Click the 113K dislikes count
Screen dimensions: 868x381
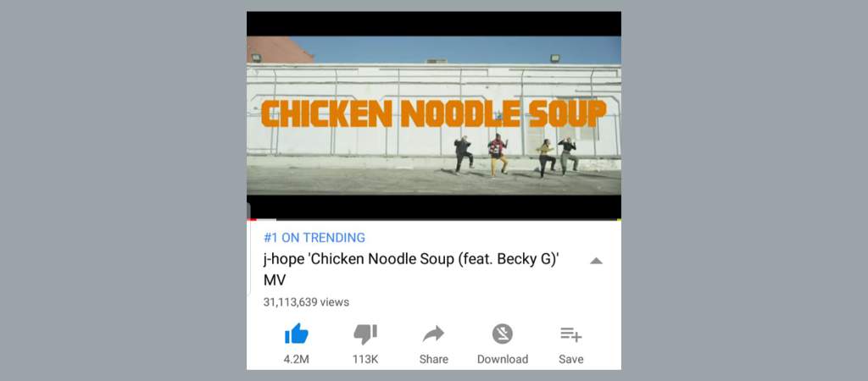(x=365, y=359)
